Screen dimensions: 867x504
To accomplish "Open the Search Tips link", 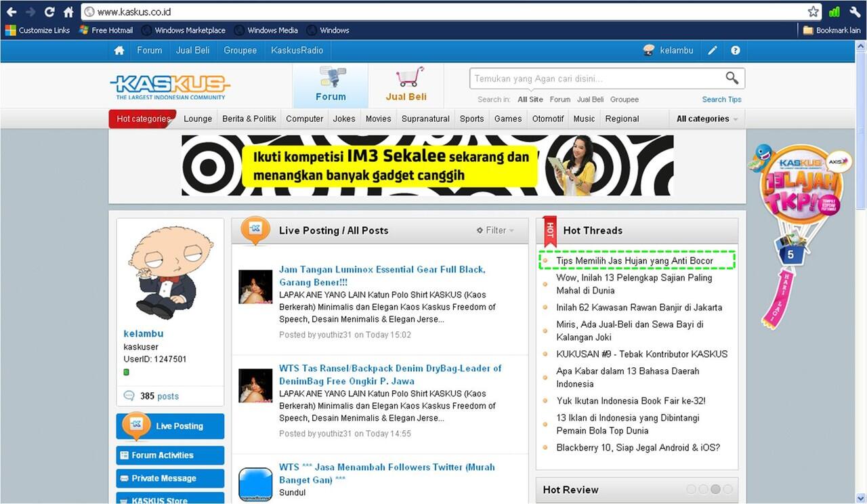I will pyautogui.click(x=722, y=100).
